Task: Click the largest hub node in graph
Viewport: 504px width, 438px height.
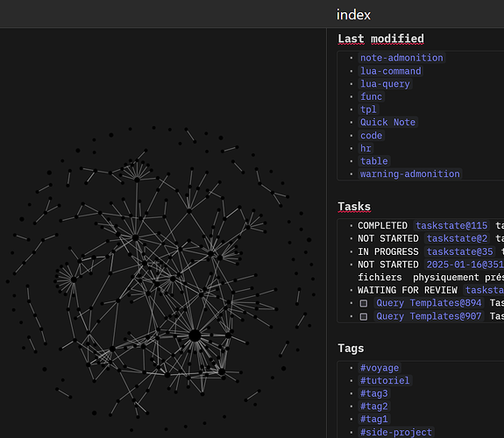Action: pos(195,336)
